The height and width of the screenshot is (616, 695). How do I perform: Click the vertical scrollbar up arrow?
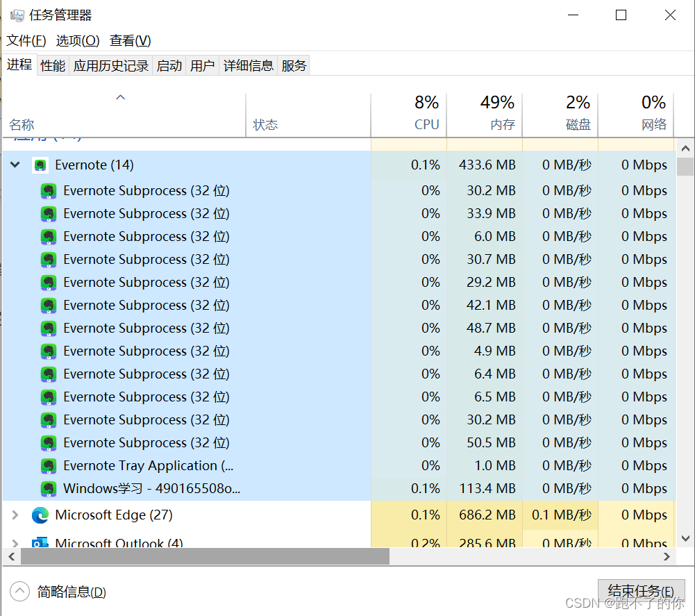(685, 149)
